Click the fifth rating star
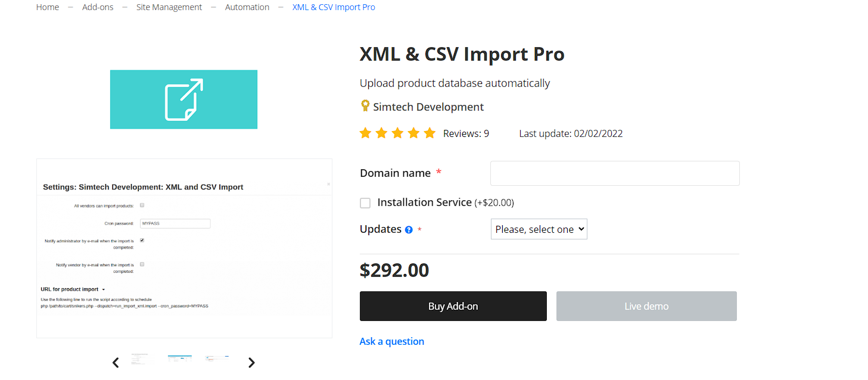Viewport: 868px width, 380px height. point(430,133)
